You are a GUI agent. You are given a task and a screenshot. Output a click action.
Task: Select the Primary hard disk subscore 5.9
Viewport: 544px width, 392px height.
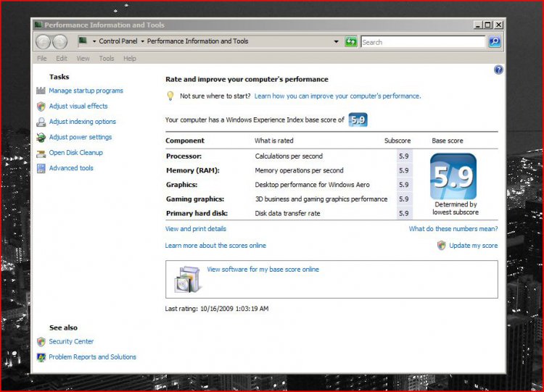[x=404, y=213]
